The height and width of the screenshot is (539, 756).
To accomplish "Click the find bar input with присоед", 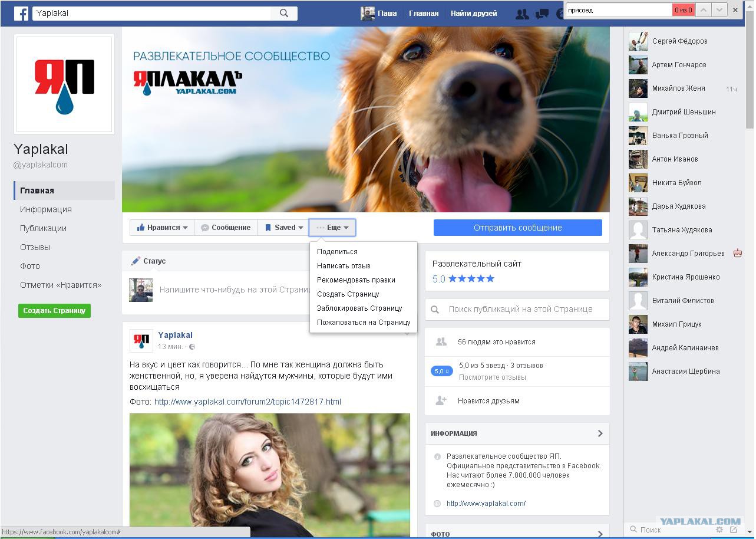I will tap(619, 10).
